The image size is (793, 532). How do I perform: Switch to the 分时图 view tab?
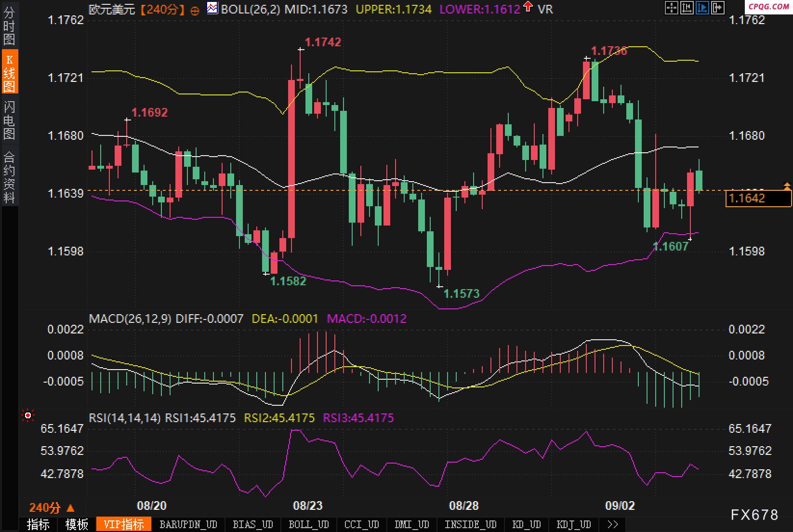(x=9, y=26)
